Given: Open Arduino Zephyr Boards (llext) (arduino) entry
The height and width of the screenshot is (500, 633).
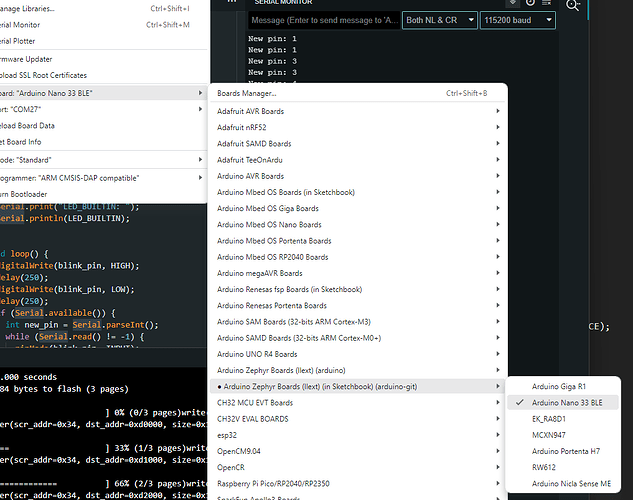Looking at the screenshot, I should click(358, 370).
